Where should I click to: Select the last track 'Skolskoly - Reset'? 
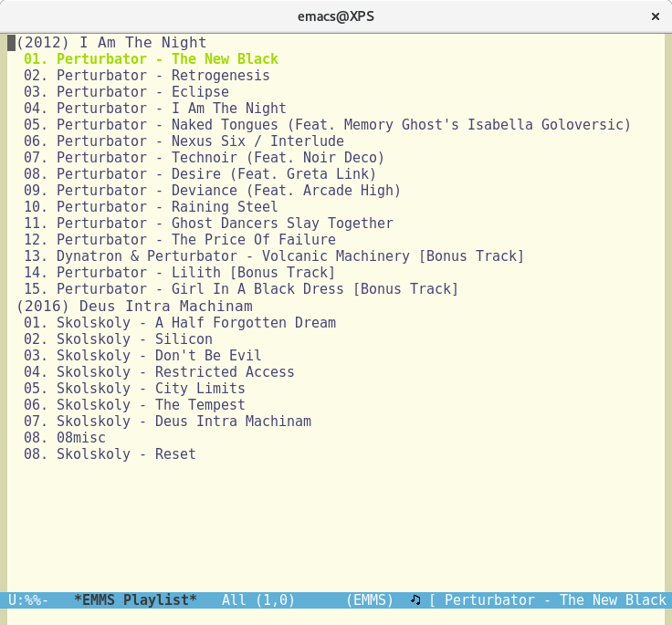click(110, 453)
